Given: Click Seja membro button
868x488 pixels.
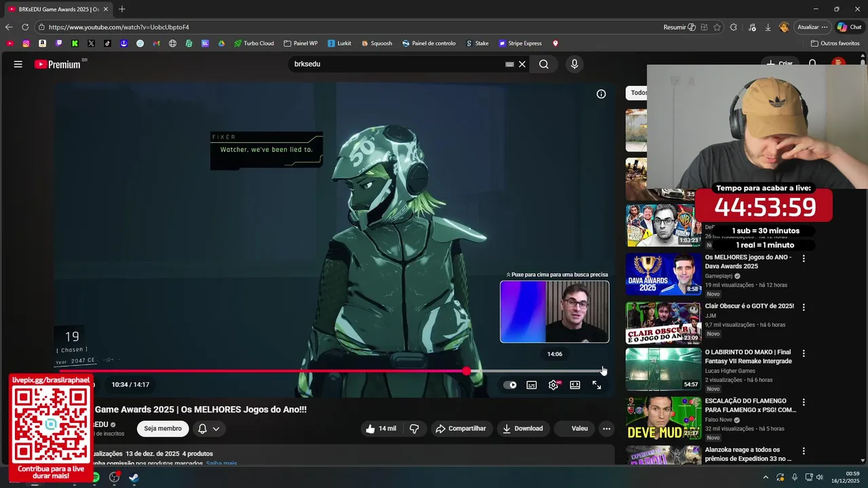Looking at the screenshot, I should point(163,428).
